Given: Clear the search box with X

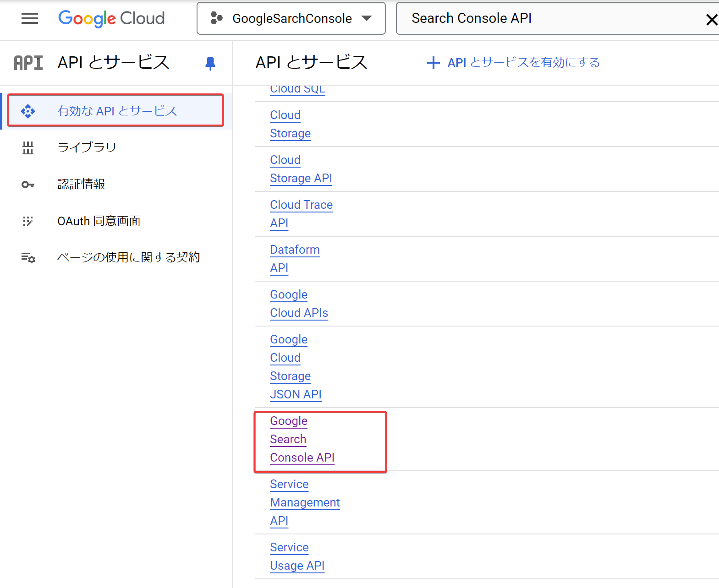Looking at the screenshot, I should click(711, 19).
